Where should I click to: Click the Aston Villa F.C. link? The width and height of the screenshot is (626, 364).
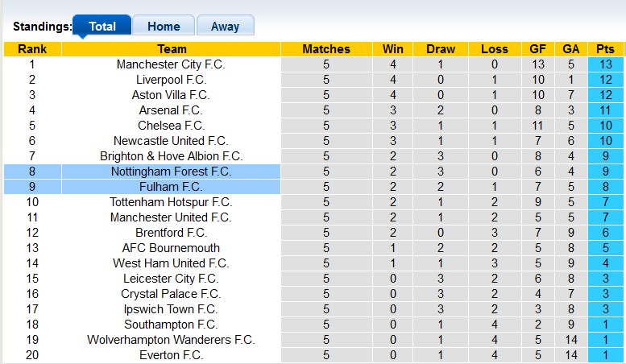tap(171, 95)
